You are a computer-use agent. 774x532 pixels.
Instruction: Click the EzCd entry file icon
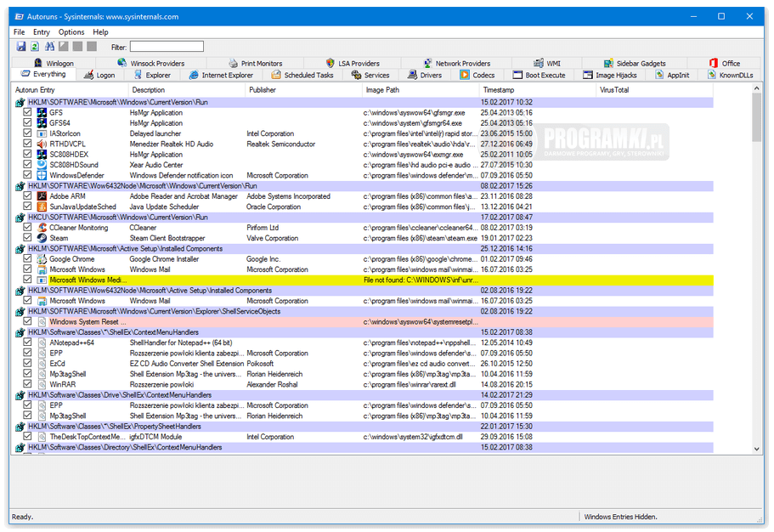42,364
